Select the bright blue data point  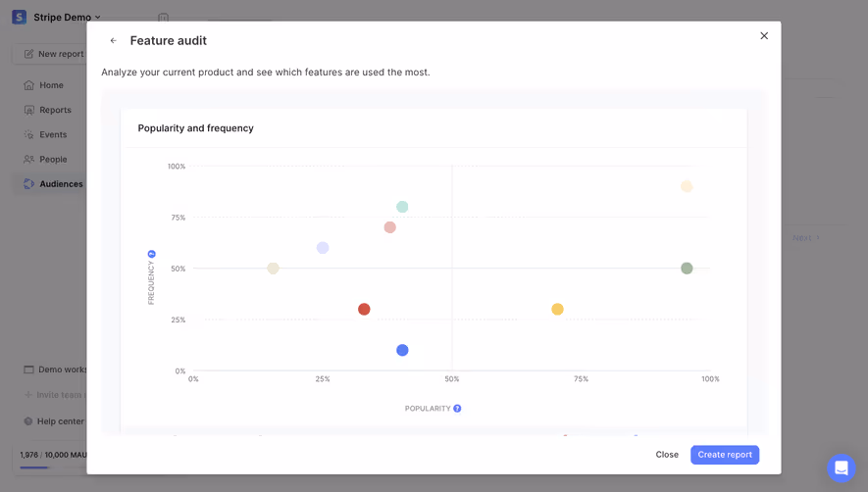coord(402,350)
